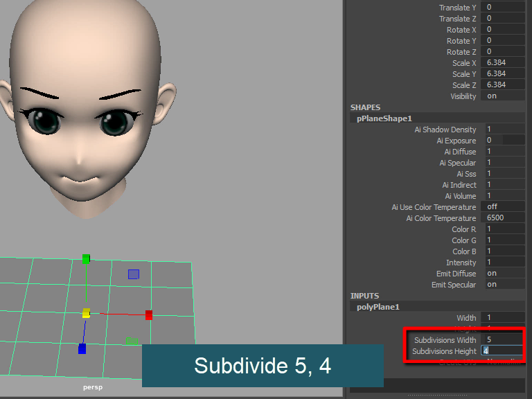Screen dimensions: 532x399
Task: Click the blue square plane handle
Action: coord(133,274)
